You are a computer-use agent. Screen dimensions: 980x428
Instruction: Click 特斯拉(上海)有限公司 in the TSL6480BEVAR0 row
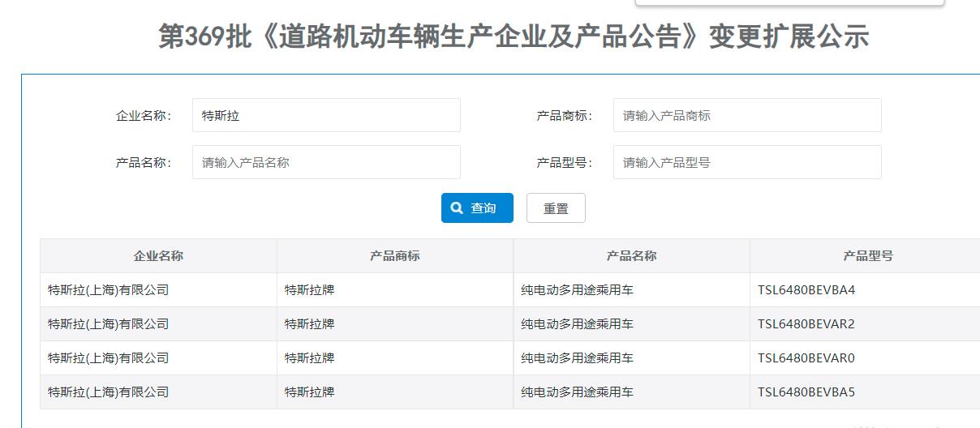[109, 358]
